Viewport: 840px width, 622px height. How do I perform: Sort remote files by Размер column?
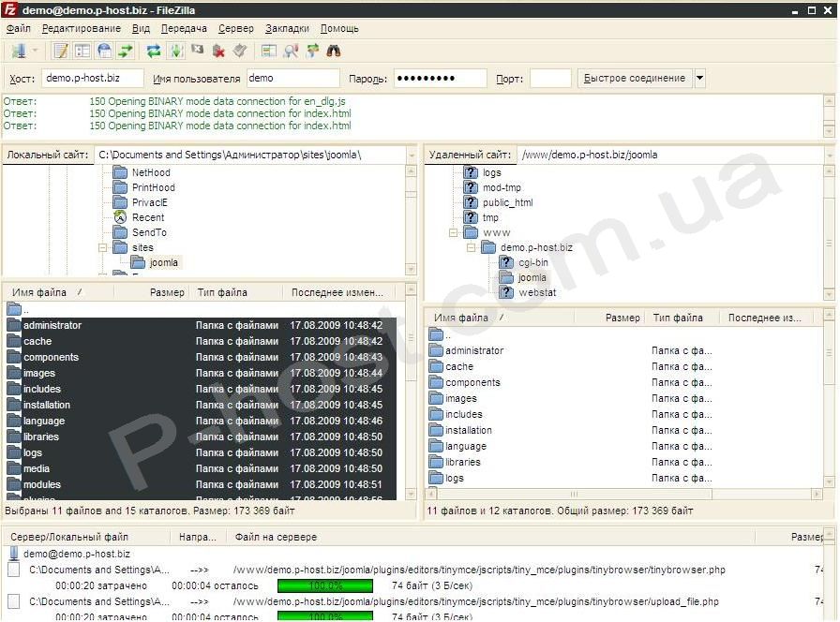(x=610, y=318)
